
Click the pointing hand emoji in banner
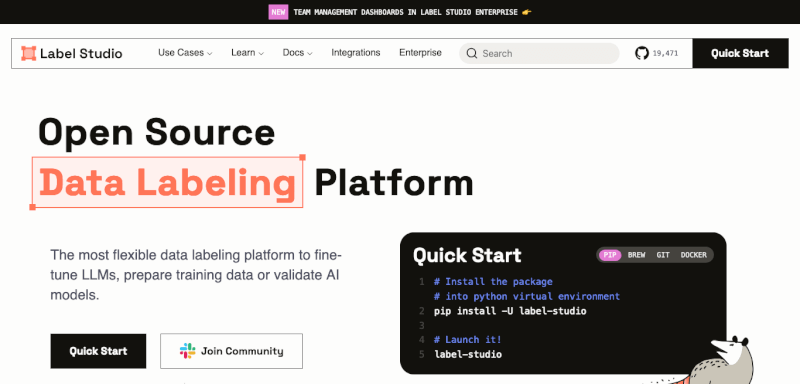coord(527,12)
